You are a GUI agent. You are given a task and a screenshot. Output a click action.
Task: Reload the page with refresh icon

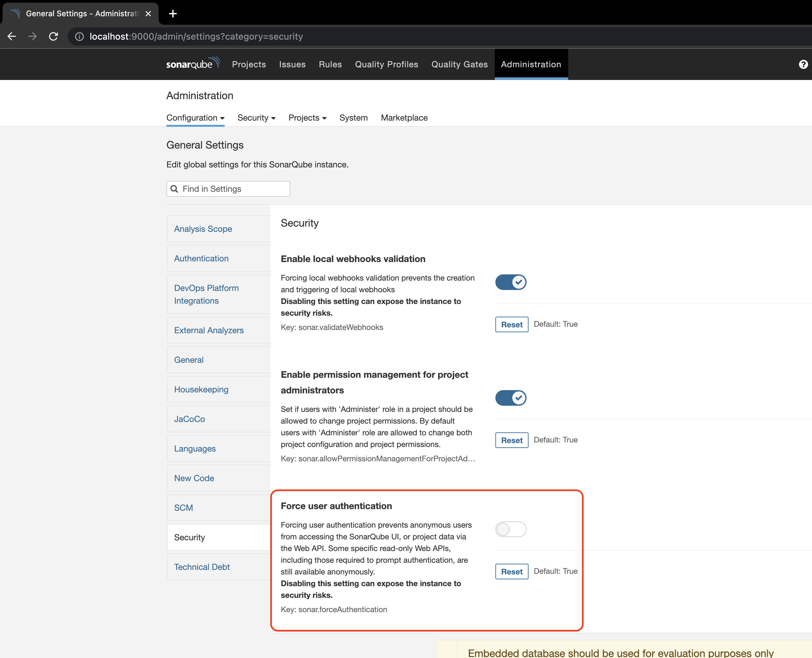click(53, 36)
